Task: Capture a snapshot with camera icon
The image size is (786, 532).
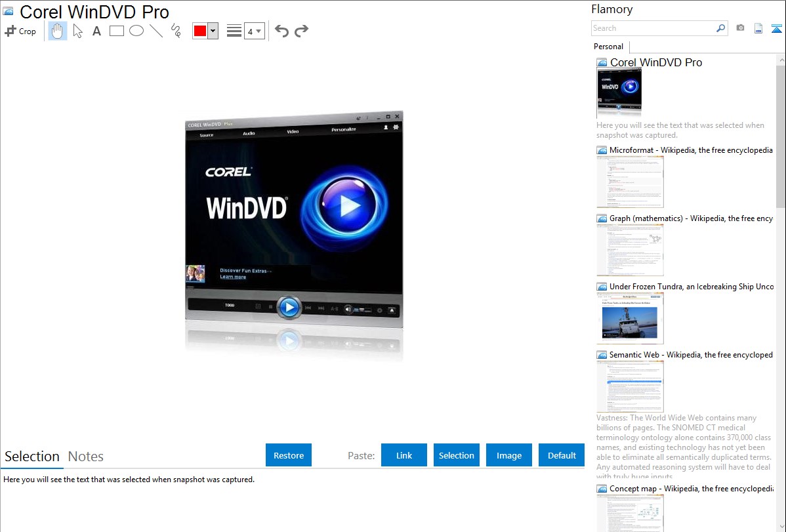Action: point(740,28)
